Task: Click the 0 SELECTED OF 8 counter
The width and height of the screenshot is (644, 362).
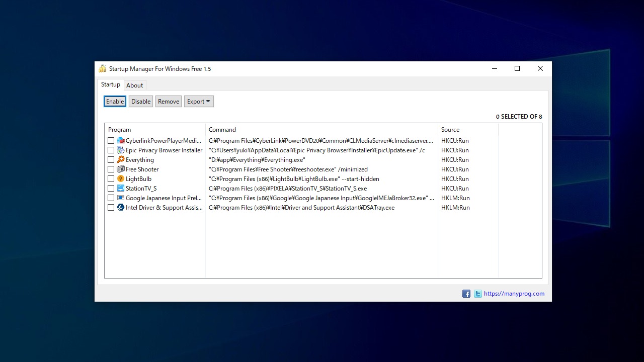Action: (519, 117)
